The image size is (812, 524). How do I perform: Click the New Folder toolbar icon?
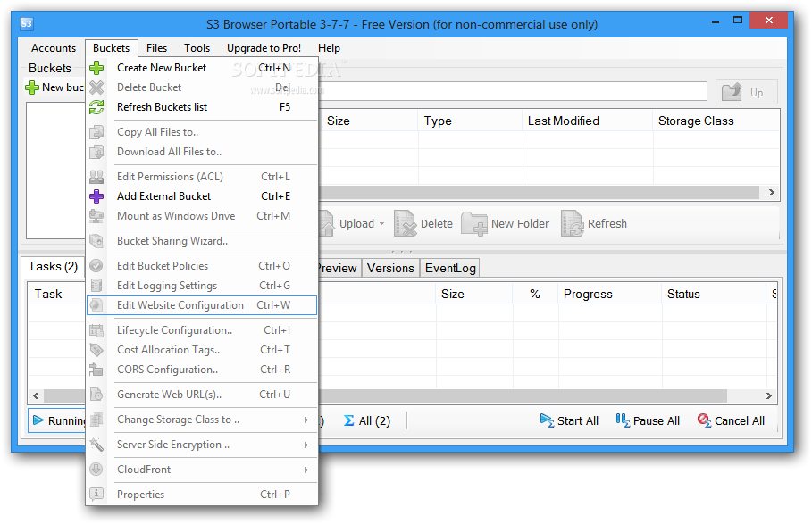[x=473, y=223]
